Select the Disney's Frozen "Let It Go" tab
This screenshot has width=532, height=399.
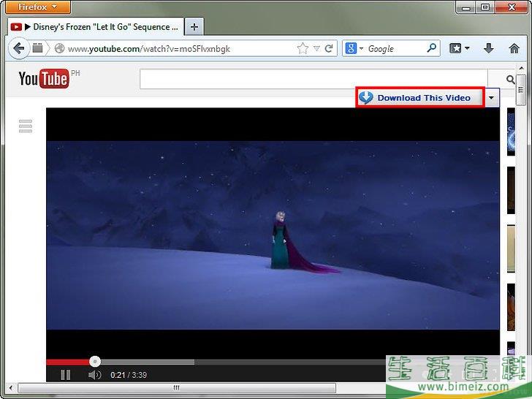tap(96, 27)
